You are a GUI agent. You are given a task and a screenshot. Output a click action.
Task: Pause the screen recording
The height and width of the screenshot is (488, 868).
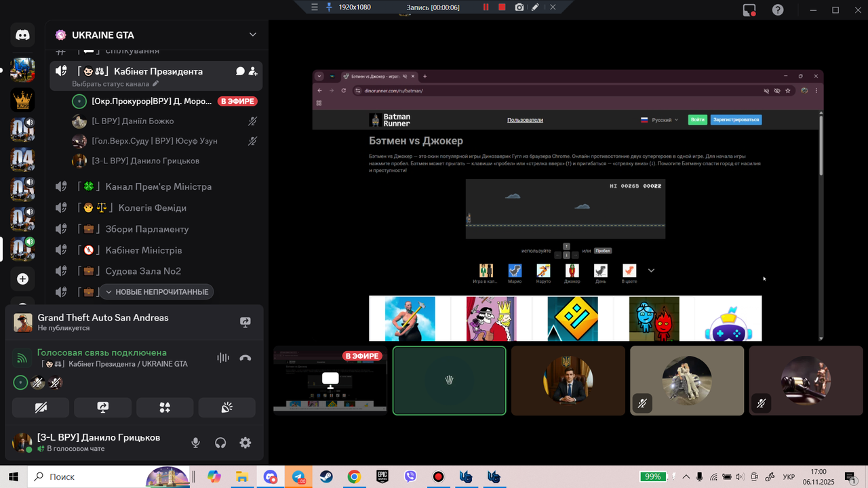[486, 7]
